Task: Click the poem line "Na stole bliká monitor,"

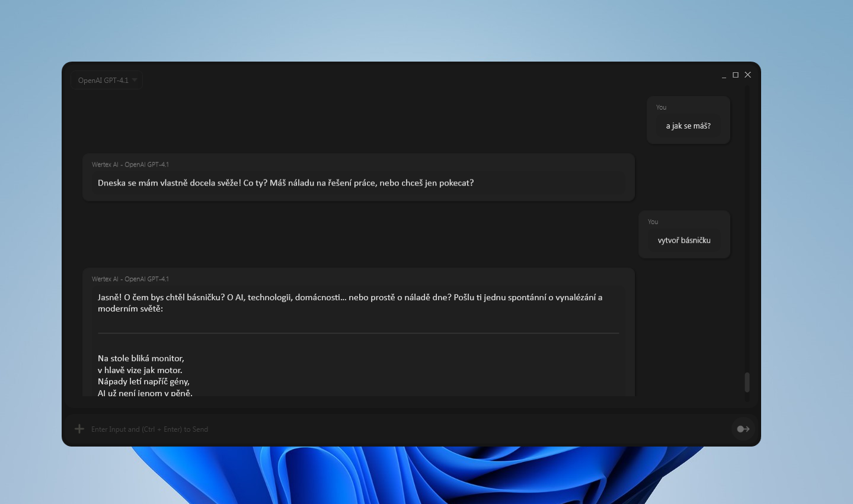Action: 141,358
